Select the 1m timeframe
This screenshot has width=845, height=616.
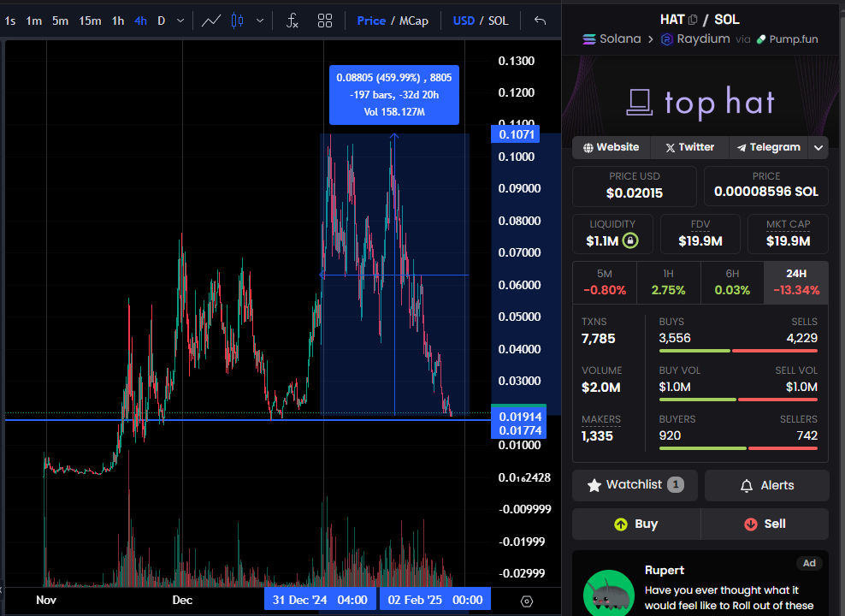tap(34, 21)
